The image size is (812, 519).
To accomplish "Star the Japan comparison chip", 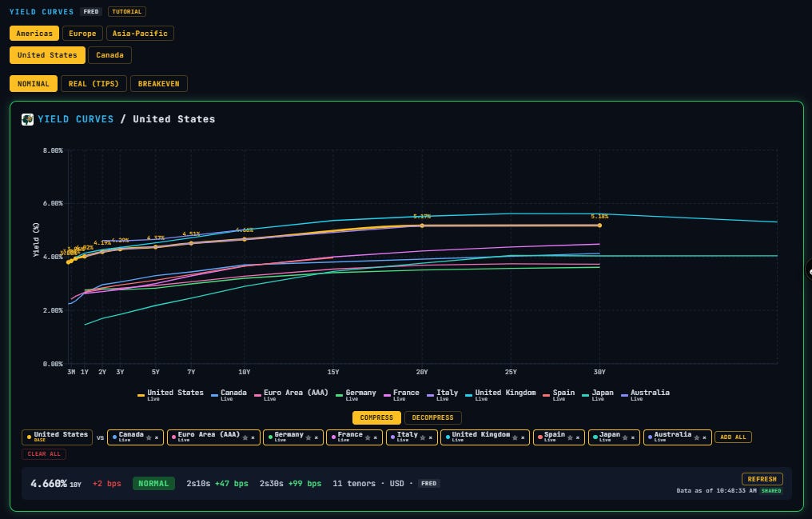I will (625, 437).
